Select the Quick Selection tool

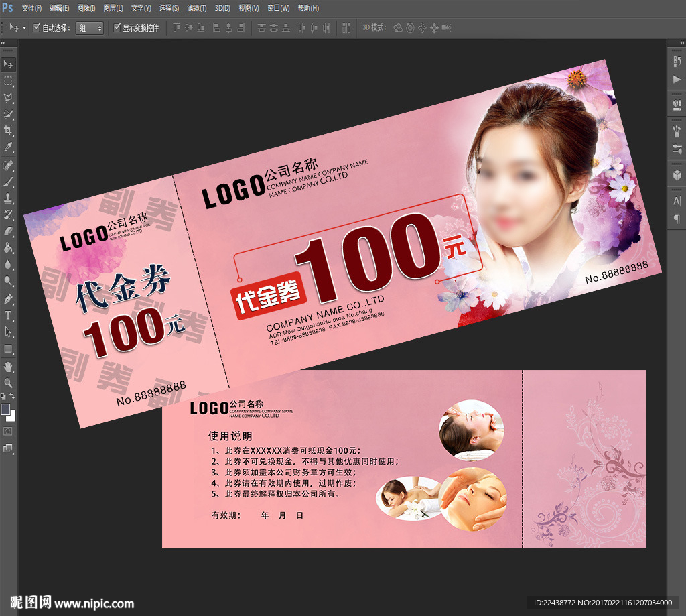point(8,114)
